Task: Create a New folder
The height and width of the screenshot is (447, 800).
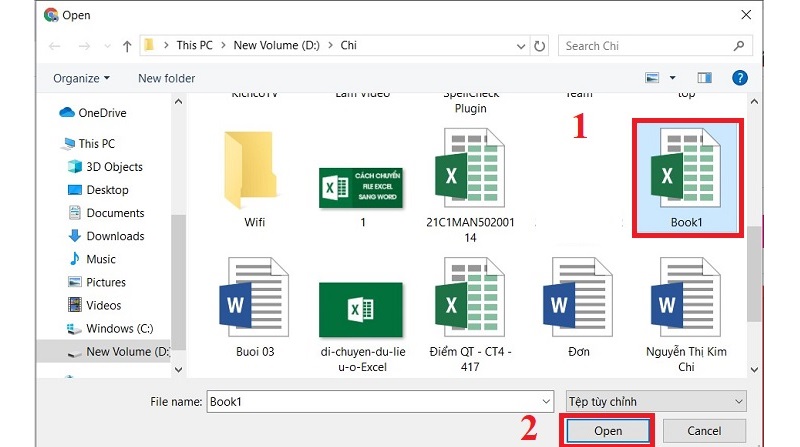Action: (x=166, y=78)
